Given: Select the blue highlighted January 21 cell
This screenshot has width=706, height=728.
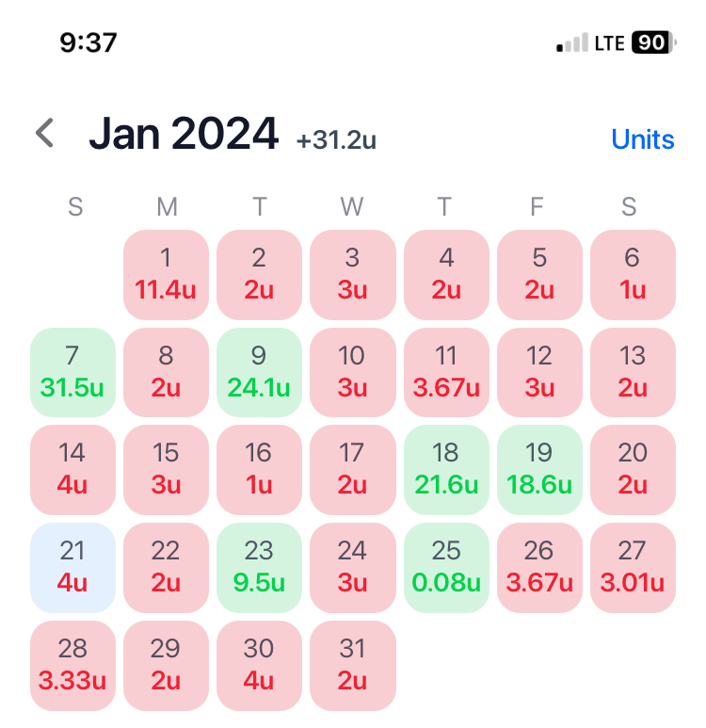Looking at the screenshot, I should (72, 568).
